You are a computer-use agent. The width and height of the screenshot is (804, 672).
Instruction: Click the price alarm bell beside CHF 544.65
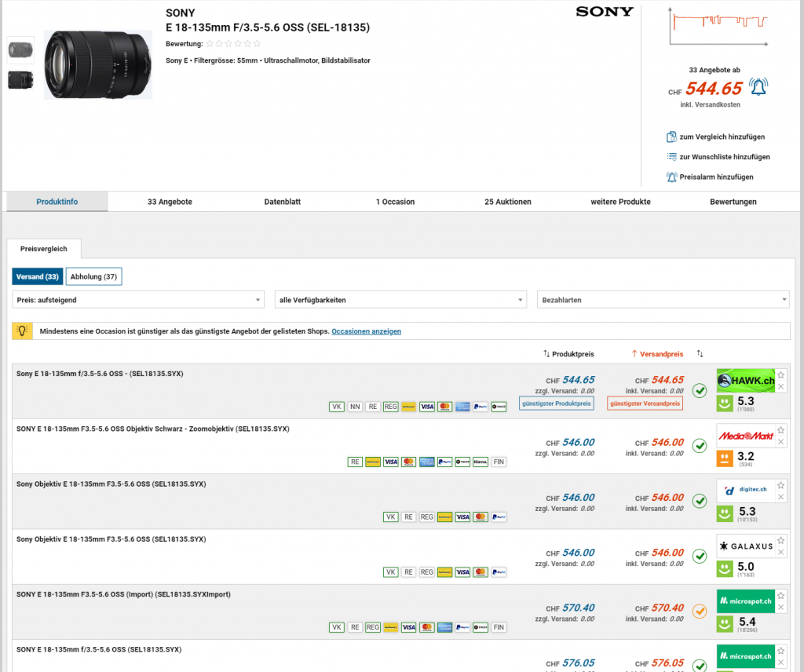tap(758, 86)
